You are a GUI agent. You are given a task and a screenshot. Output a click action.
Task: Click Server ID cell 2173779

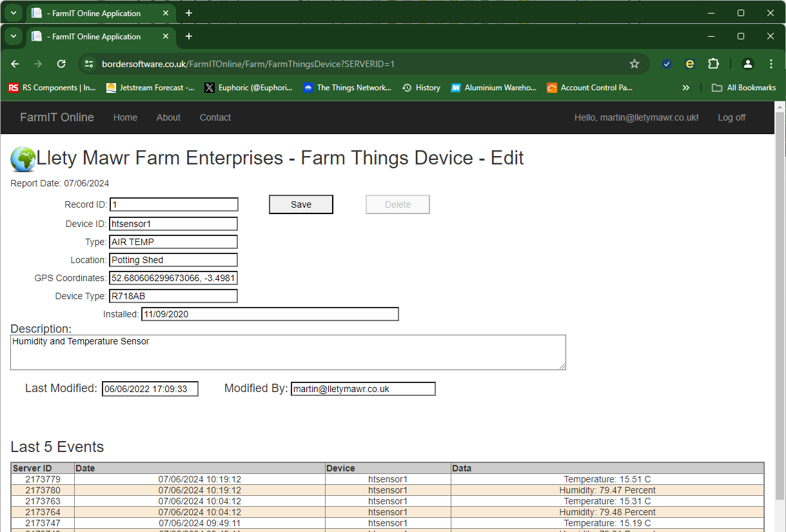[x=43, y=479]
